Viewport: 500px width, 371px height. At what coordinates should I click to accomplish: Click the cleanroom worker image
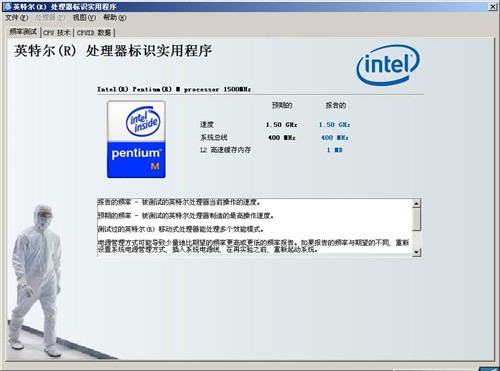pos(37,281)
